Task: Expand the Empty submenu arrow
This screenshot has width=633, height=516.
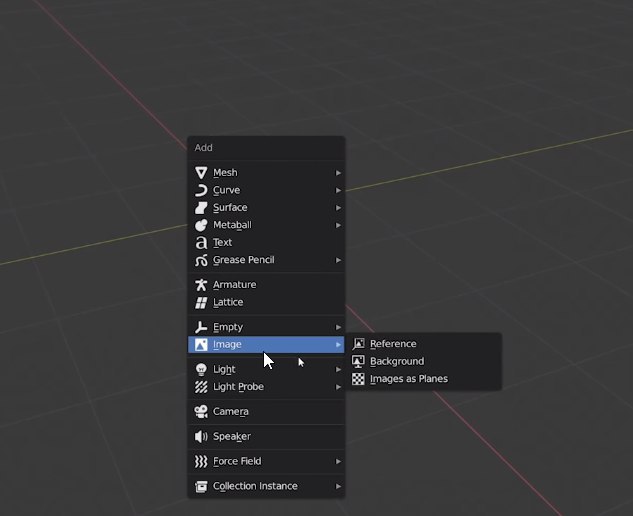Action: (x=338, y=327)
